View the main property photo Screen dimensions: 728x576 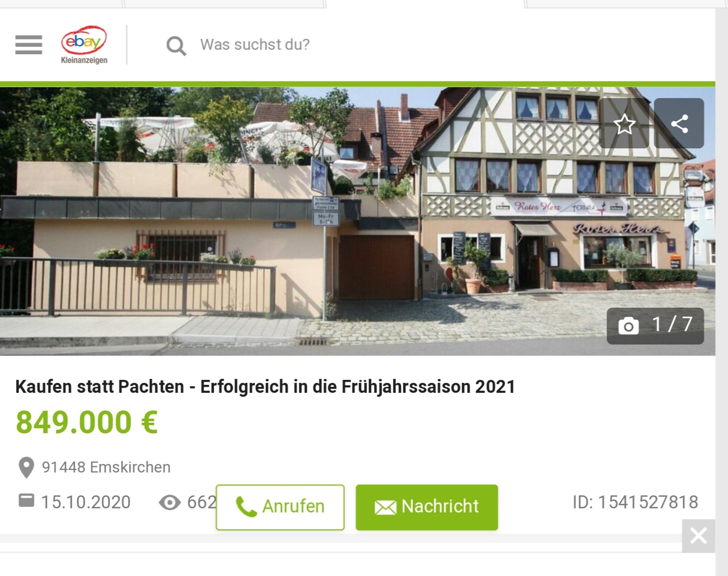click(358, 221)
